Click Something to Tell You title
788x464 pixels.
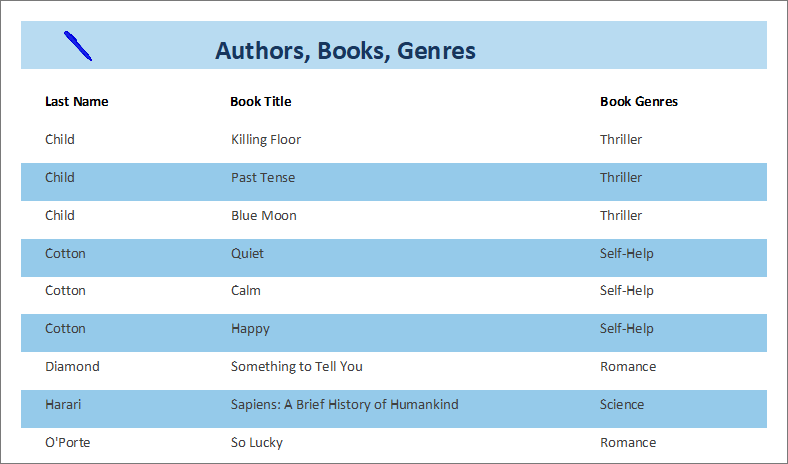297,366
